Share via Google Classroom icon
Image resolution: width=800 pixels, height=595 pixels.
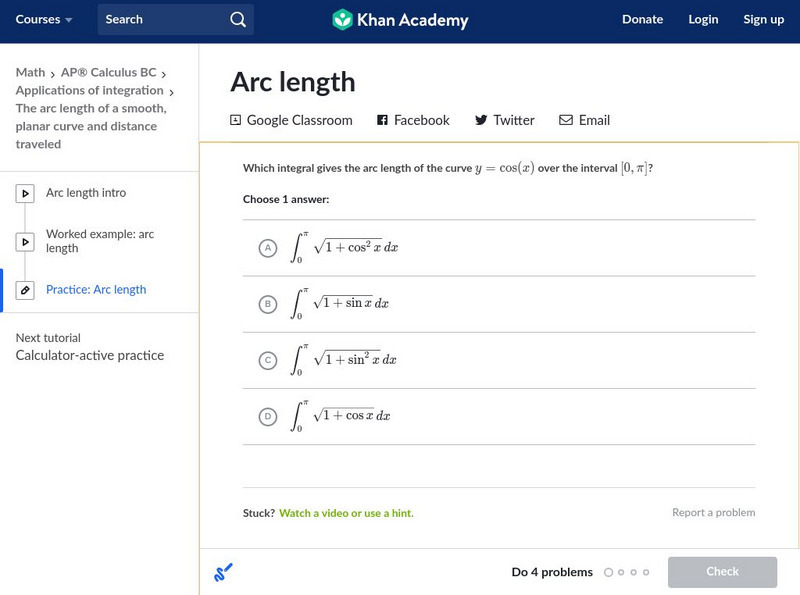click(x=236, y=120)
